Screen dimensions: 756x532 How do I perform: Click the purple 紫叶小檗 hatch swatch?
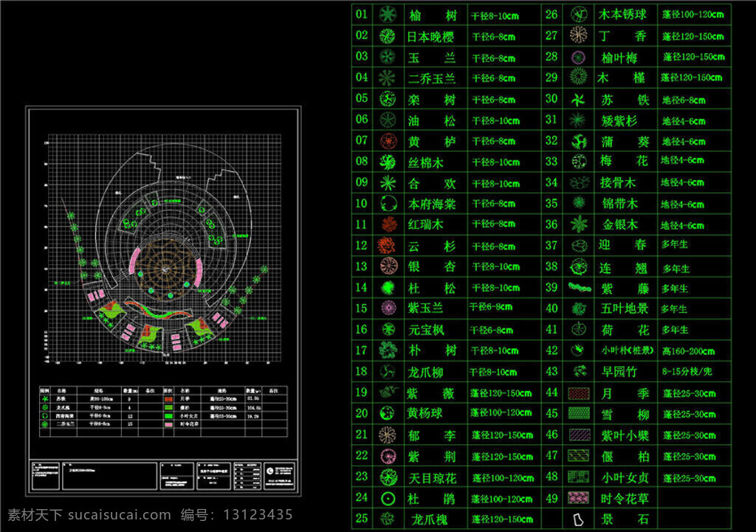[579, 435]
